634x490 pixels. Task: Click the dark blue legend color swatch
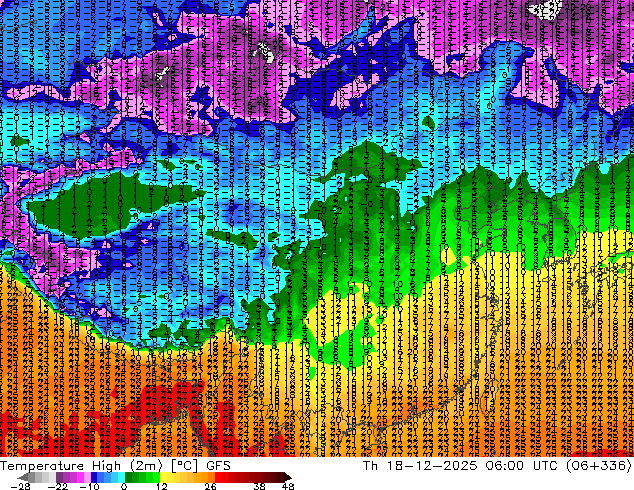pyautogui.click(x=94, y=477)
